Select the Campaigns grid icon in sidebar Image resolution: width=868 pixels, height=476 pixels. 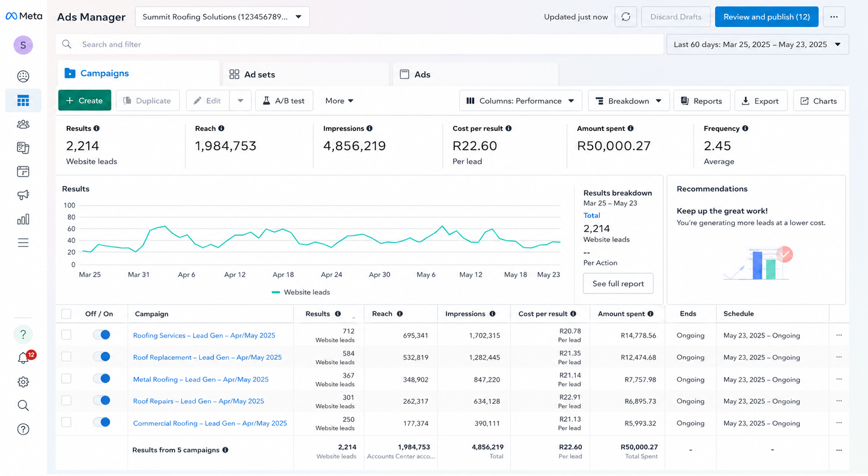point(23,100)
